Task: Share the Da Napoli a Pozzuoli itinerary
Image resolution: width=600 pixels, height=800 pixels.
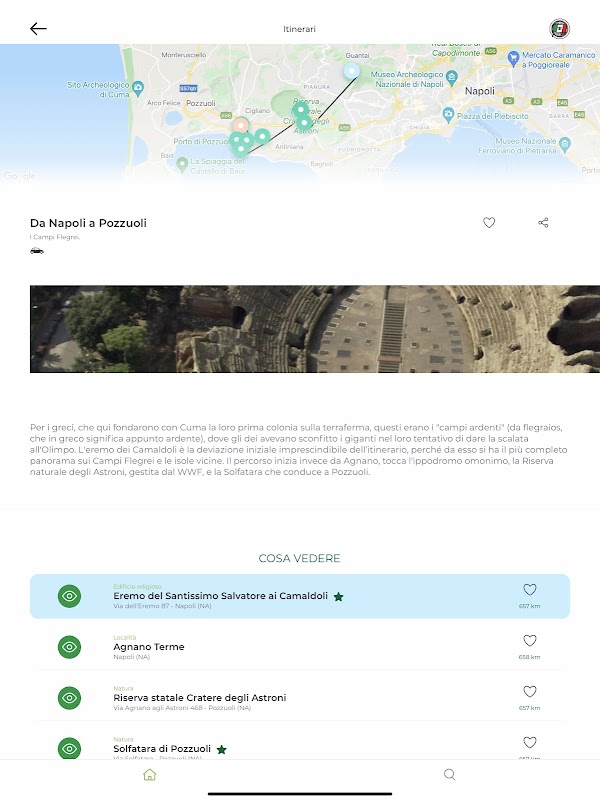Action: tap(543, 222)
